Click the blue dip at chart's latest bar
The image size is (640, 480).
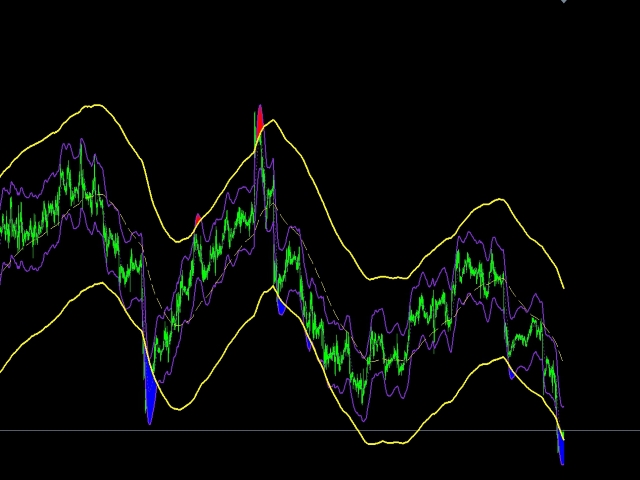[561, 447]
